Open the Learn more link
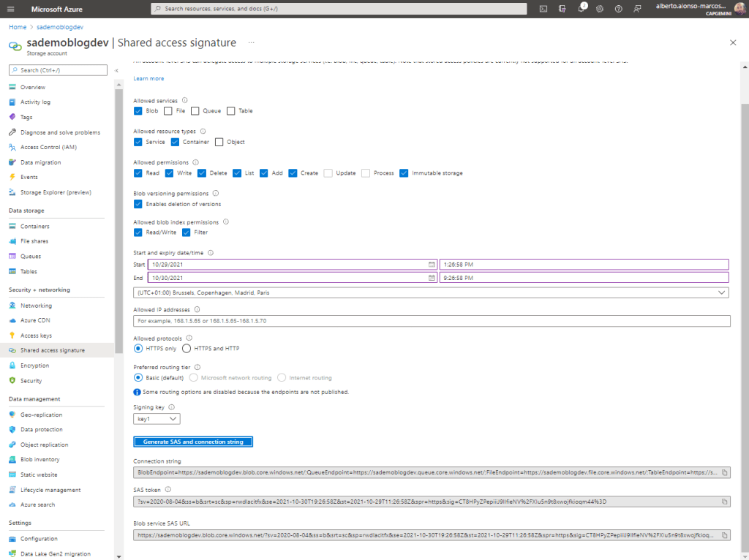Viewport: 749px width, 560px height. (148, 78)
